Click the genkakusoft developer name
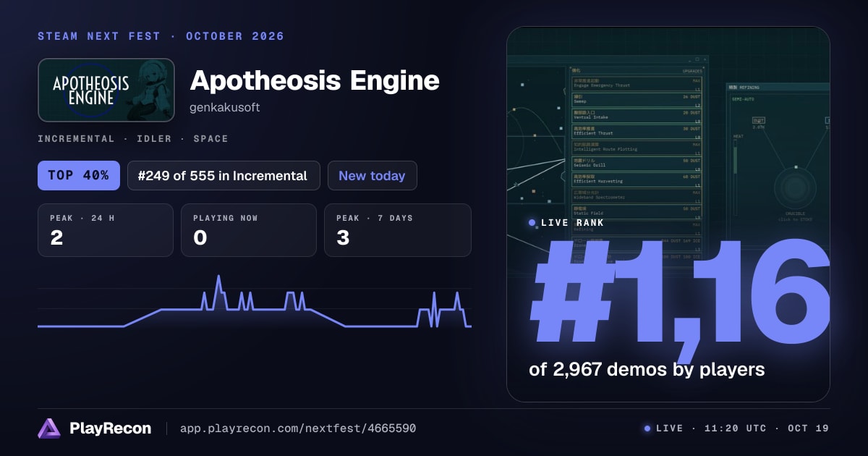This screenshot has height=456, width=868. coord(224,108)
